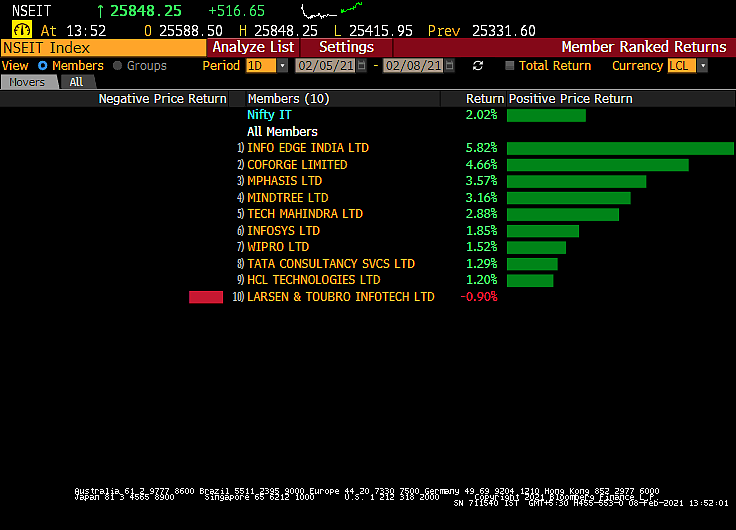Open TATA CONSULTANCY SVCS LTD row

pos(331,264)
